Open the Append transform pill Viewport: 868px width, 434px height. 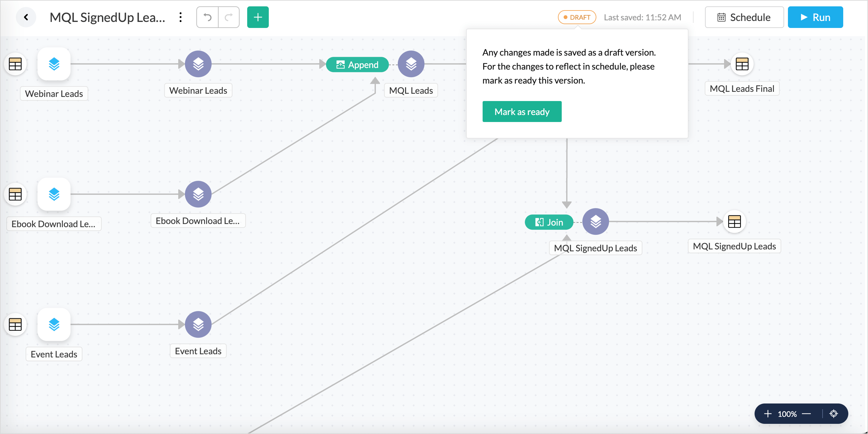[x=357, y=64]
